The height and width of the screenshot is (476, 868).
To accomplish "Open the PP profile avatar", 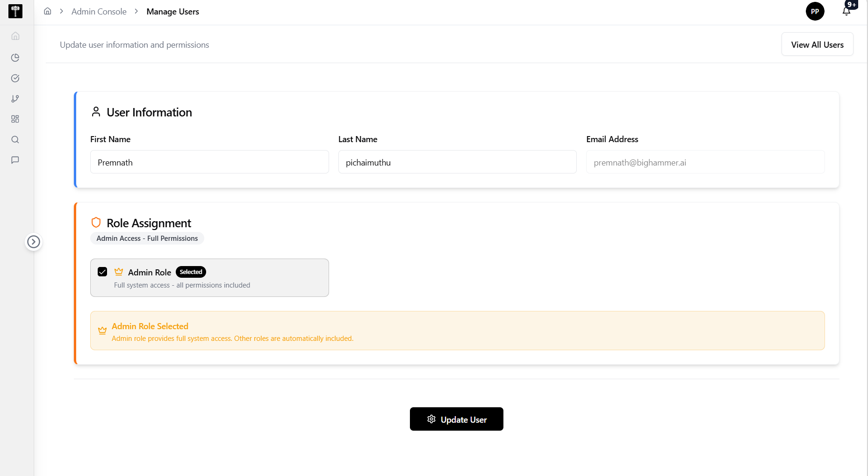I will pos(815,11).
